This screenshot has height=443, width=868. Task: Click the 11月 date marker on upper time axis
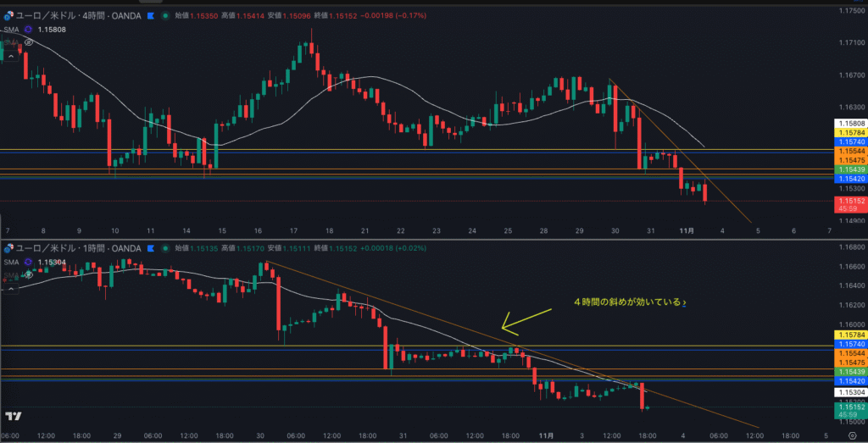click(688, 230)
